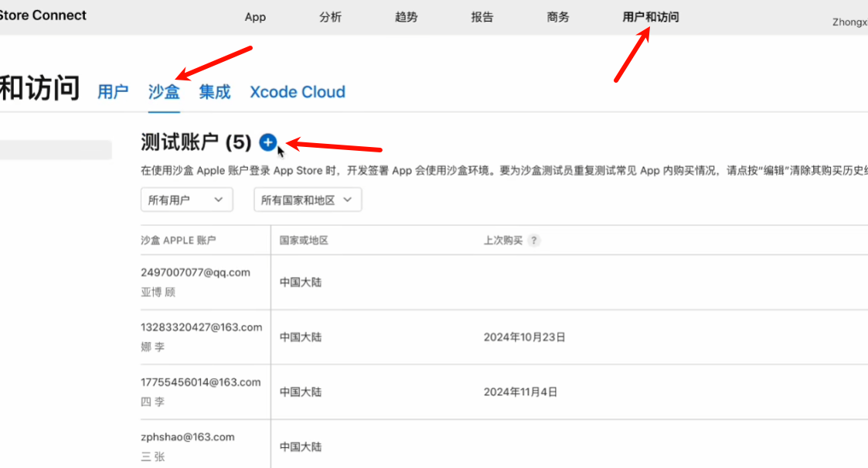The width and height of the screenshot is (868, 468).
Task: Click the name 三 张
Action: click(x=153, y=456)
